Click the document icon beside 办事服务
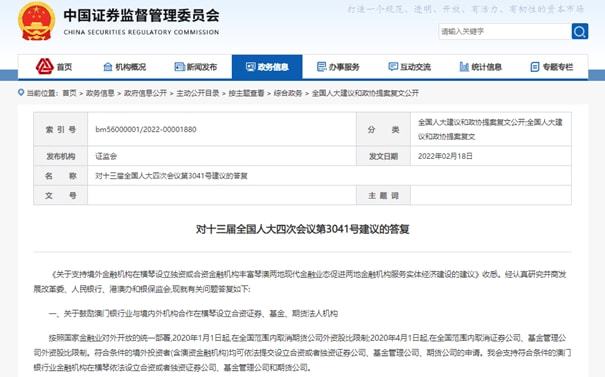The height and width of the screenshot is (377, 605). tap(321, 67)
